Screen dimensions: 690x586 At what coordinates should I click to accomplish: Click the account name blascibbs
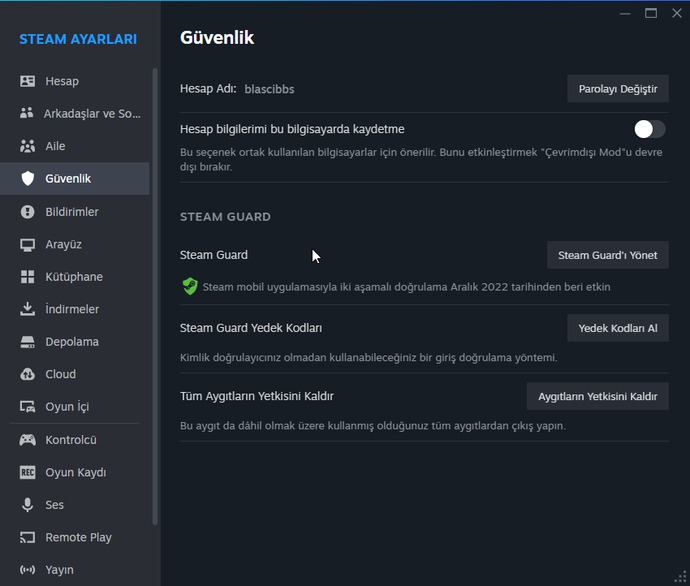pos(269,89)
